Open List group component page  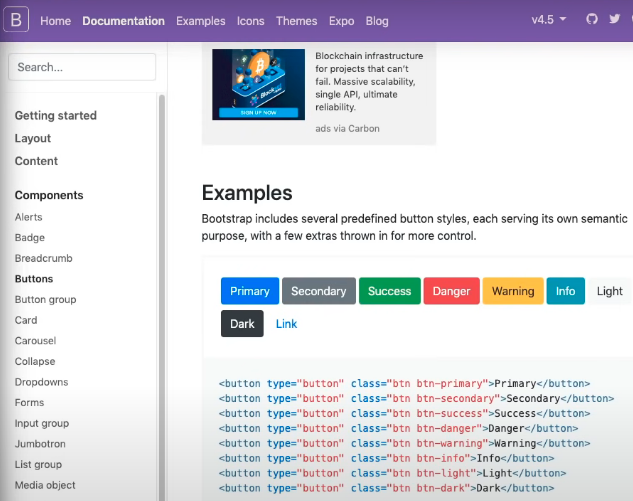click(38, 464)
